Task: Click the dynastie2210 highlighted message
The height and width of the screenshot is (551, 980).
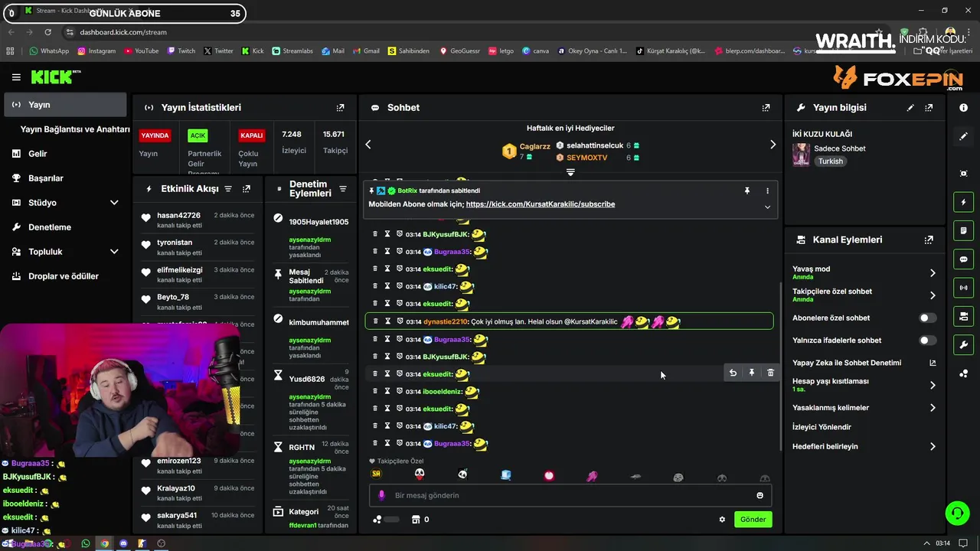Action: [569, 321]
